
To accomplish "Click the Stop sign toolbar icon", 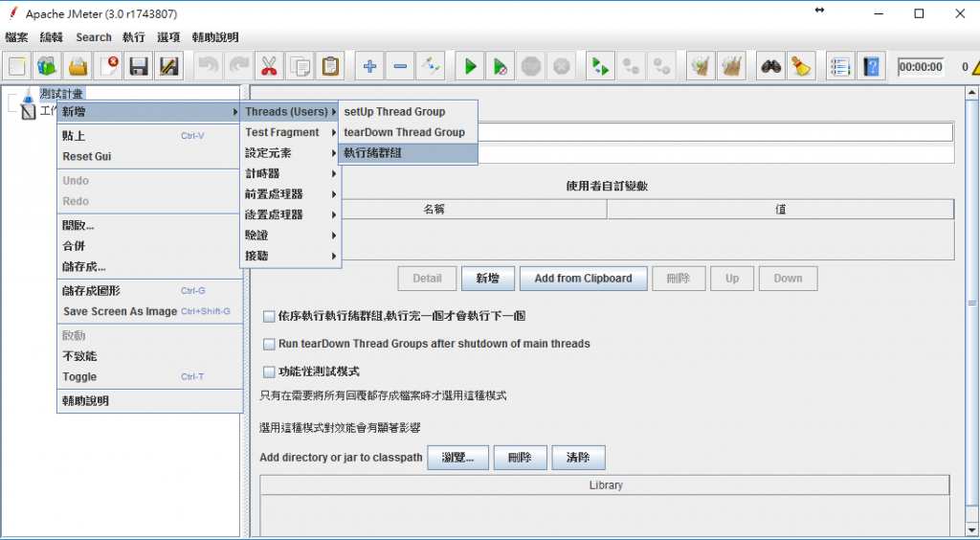I will pyautogui.click(x=530, y=66).
